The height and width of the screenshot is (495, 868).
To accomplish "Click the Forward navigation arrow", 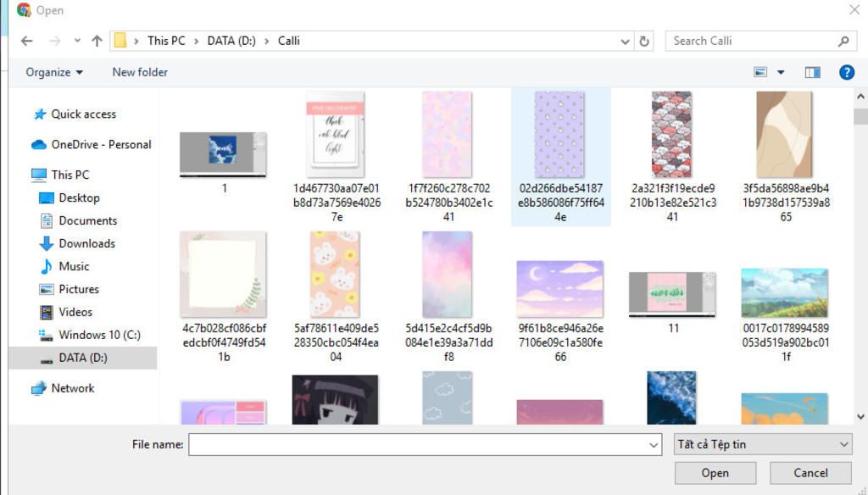I will tap(54, 41).
